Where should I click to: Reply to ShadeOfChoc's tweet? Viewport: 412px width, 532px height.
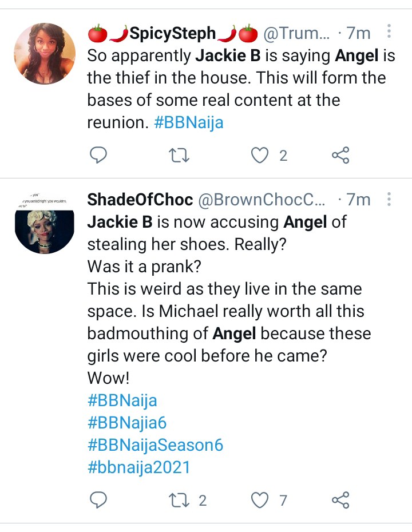pos(99,501)
